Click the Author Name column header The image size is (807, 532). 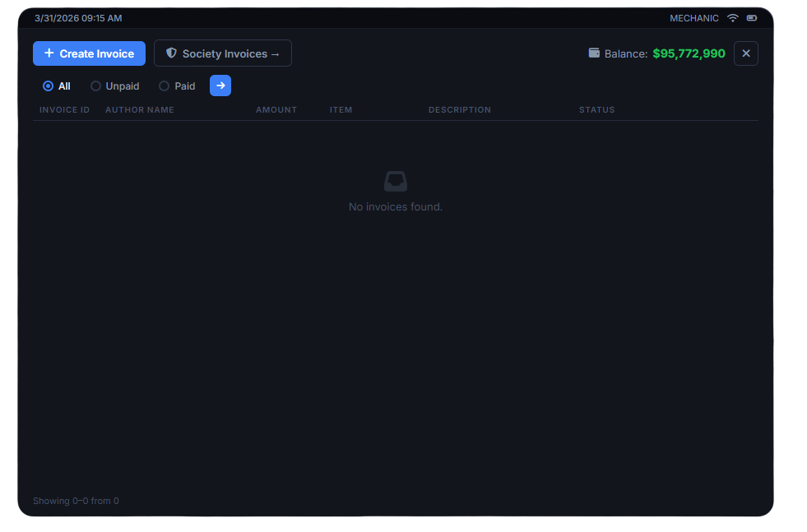pyautogui.click(x=140, y=109)
